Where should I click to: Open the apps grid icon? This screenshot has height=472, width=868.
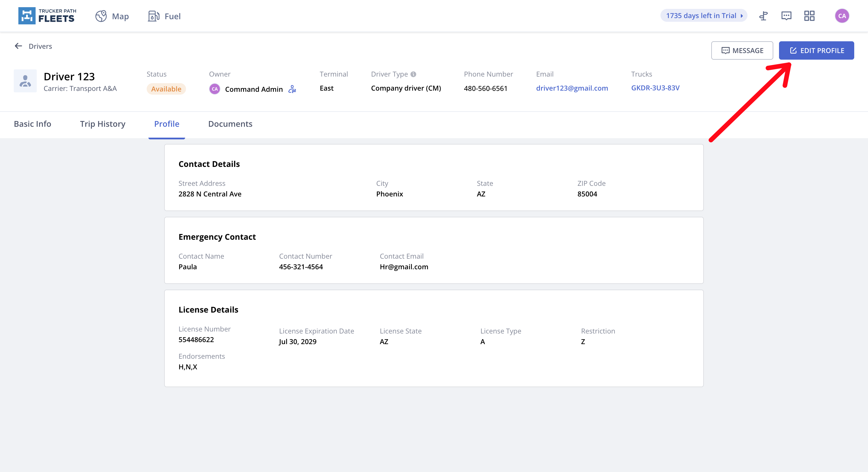coord(809,16)
